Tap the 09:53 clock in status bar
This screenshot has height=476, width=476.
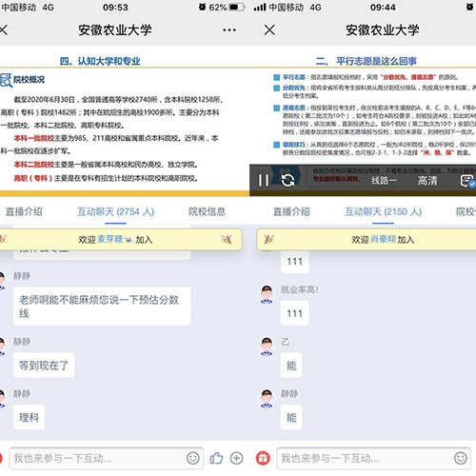click(x=115, y=7)
